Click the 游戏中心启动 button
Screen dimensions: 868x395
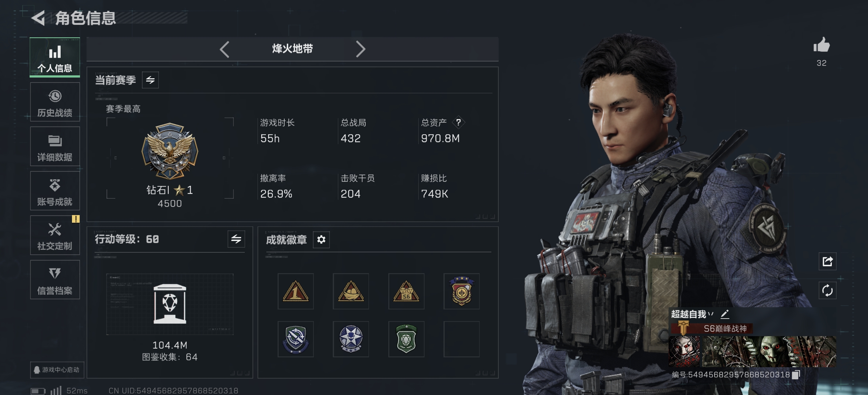click(57, 370)
